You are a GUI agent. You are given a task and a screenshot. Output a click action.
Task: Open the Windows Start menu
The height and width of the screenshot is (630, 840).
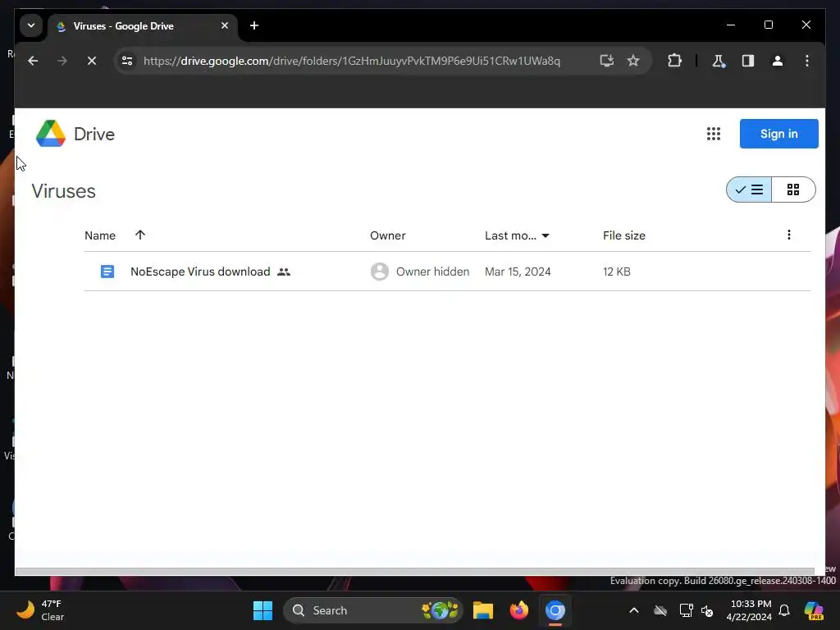tap(262, 610)
